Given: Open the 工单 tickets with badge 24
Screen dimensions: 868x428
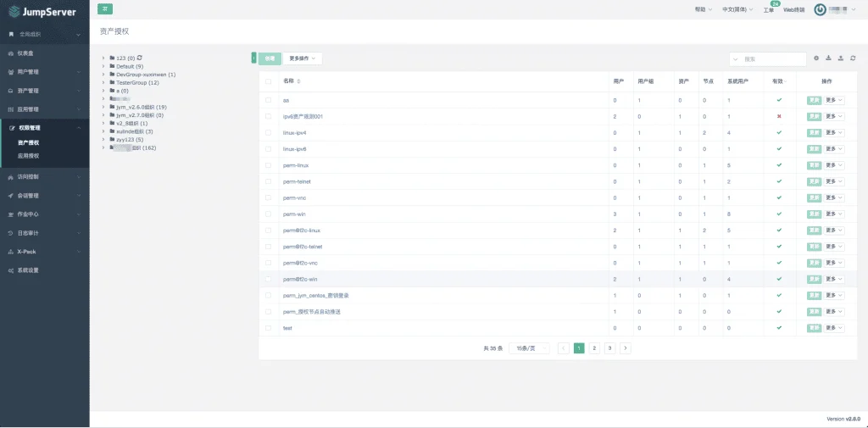Looking at the screenshot, I should tap(769, 9).
